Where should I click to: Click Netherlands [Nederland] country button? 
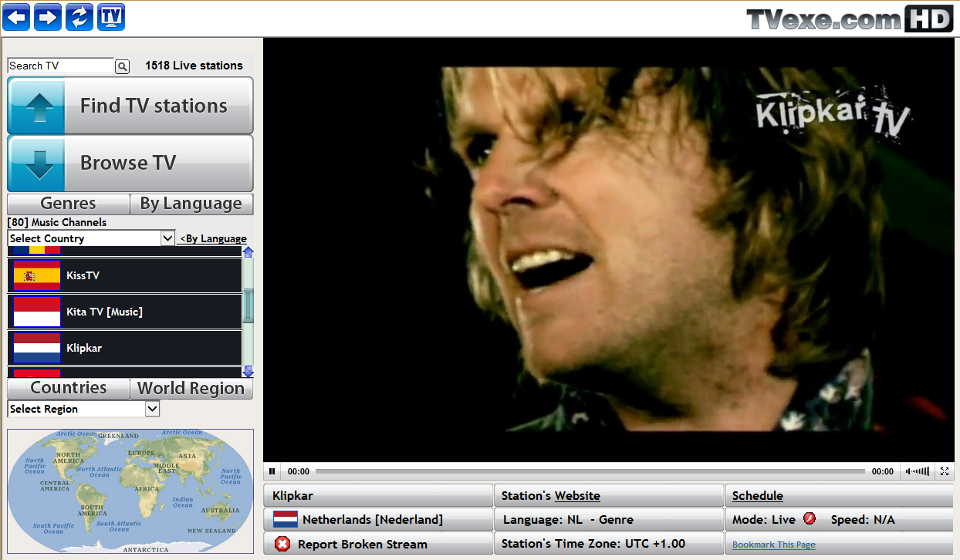[x=377, y=520]
